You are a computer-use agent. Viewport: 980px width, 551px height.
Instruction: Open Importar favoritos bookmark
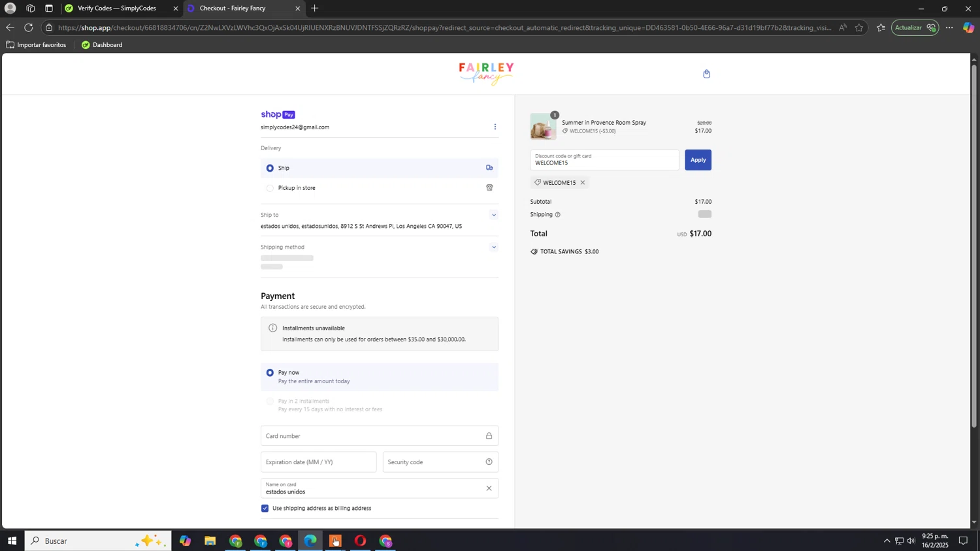click(36, 45)
